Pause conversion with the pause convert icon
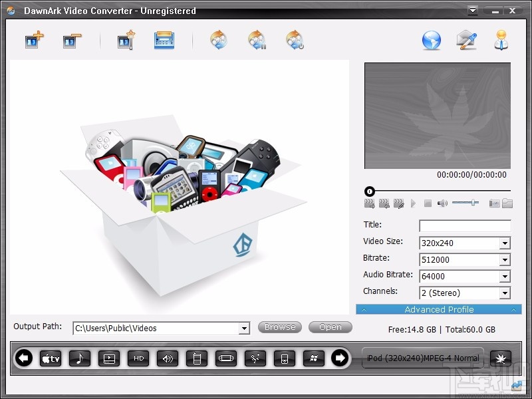 (x=257, y=40)
